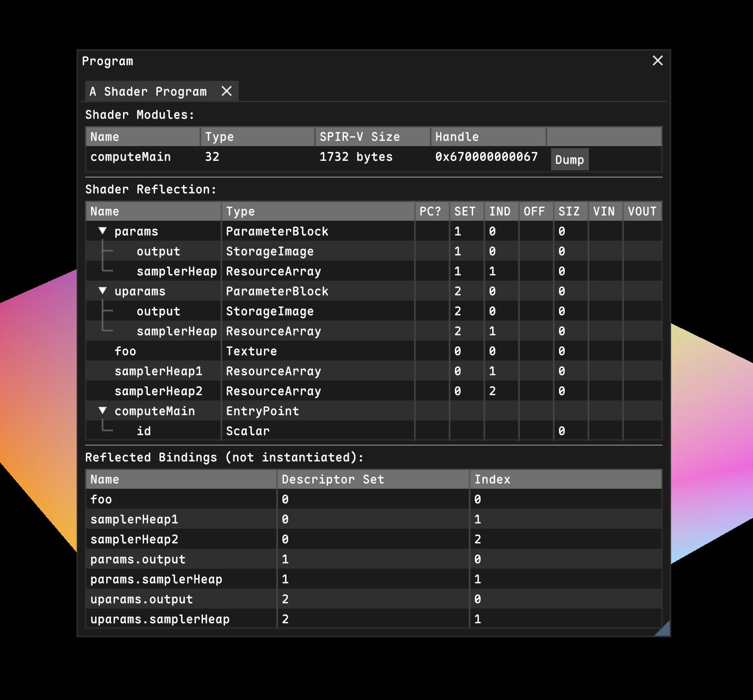Click the X to close the Program window
This screenshot has width=753, height=700.
click(657, 60)
